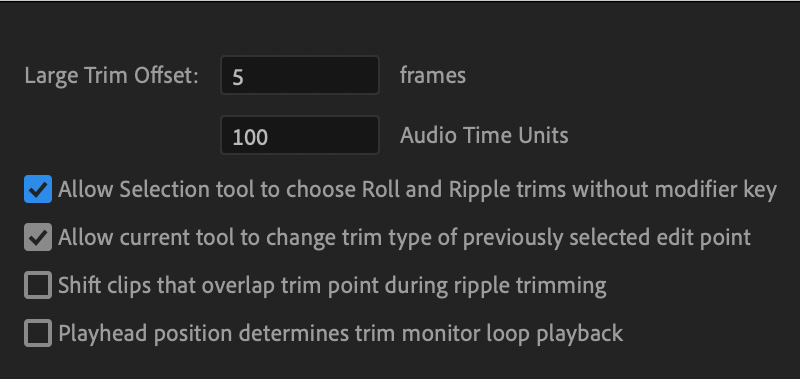Click the text Allow current tool to change trim type
Image resolution: width=800 pixels, height=379 pixels.
pyautogui.click(x=243, y=238)
